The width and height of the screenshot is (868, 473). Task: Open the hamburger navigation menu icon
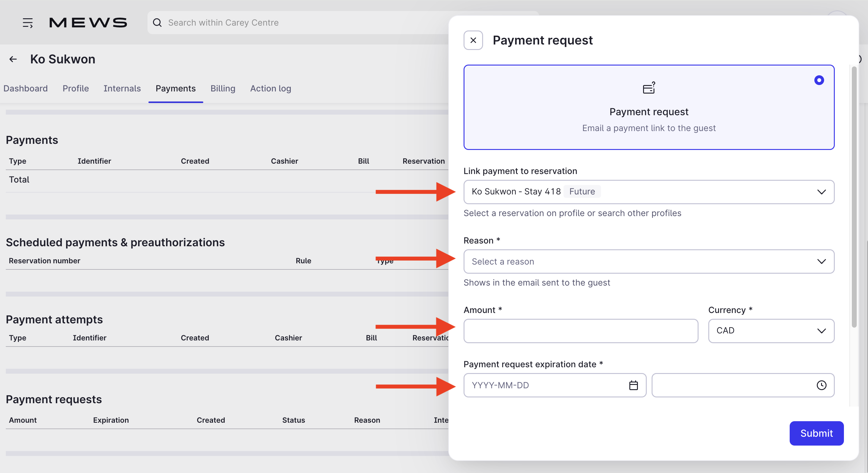click(28, 23)
